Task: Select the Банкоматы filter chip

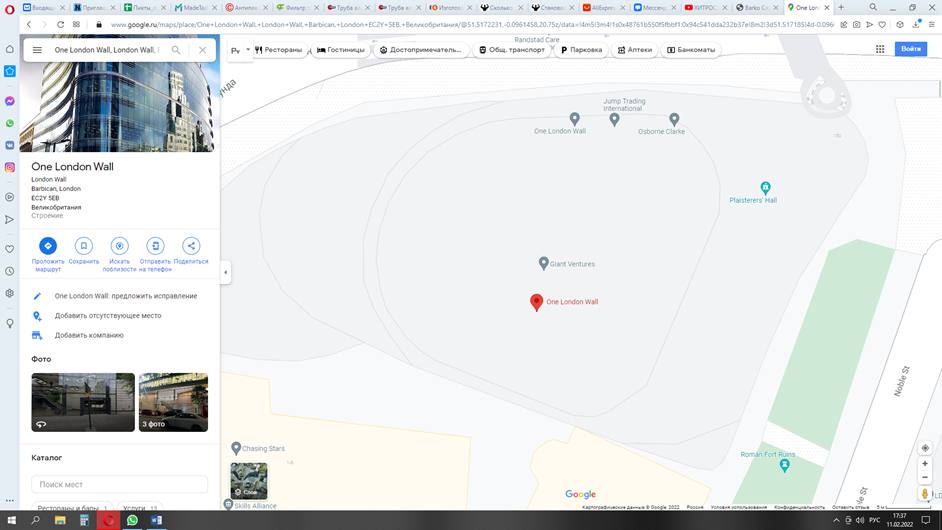Action: (691, 50)
